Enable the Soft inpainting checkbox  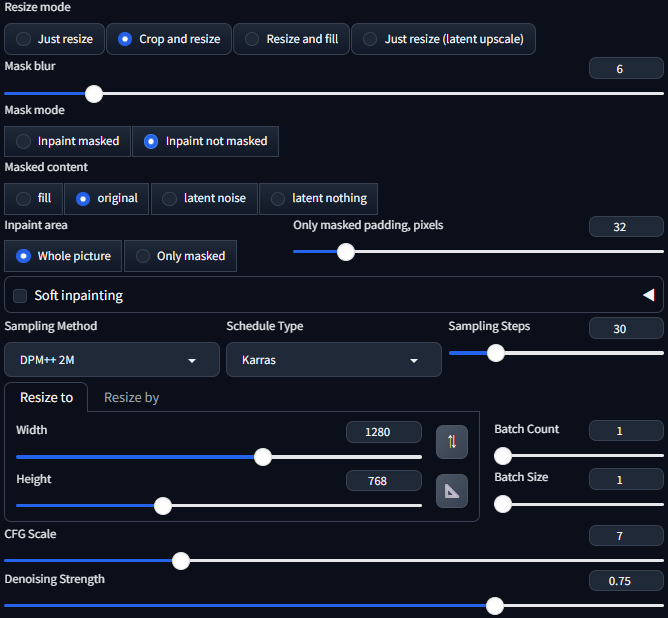20,296
